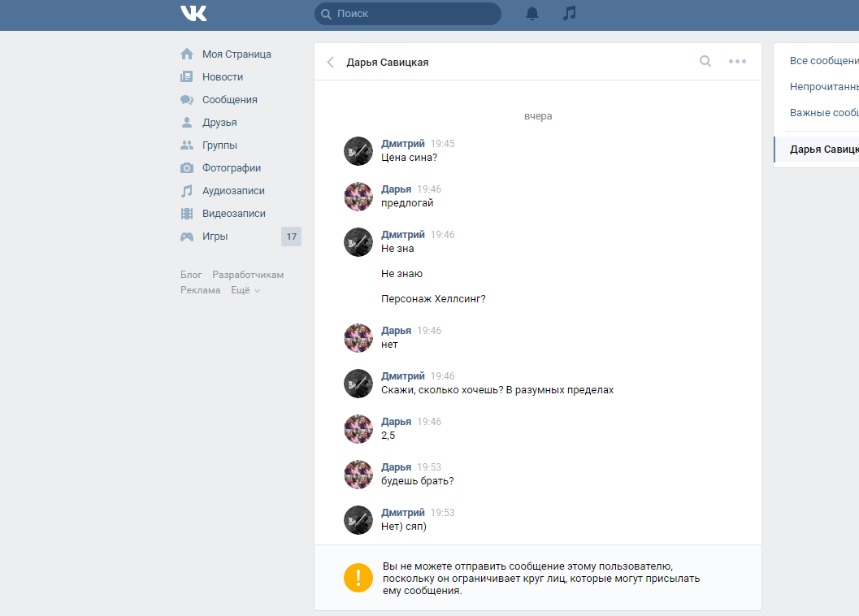Click the VK logo in header
Viewport: 859px width, 616px height.
[193, 13]
